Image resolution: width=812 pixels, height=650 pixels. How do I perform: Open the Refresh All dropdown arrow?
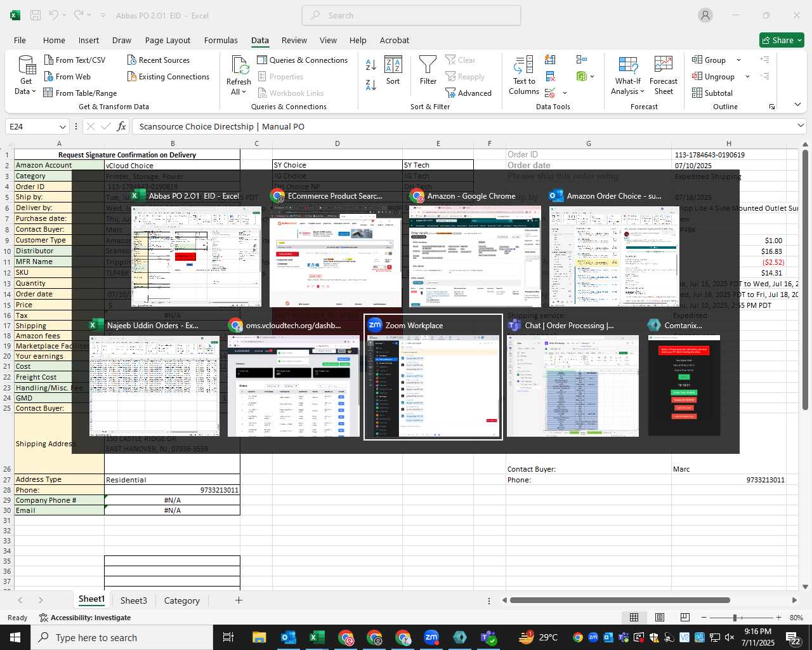(x=244, y=92)
